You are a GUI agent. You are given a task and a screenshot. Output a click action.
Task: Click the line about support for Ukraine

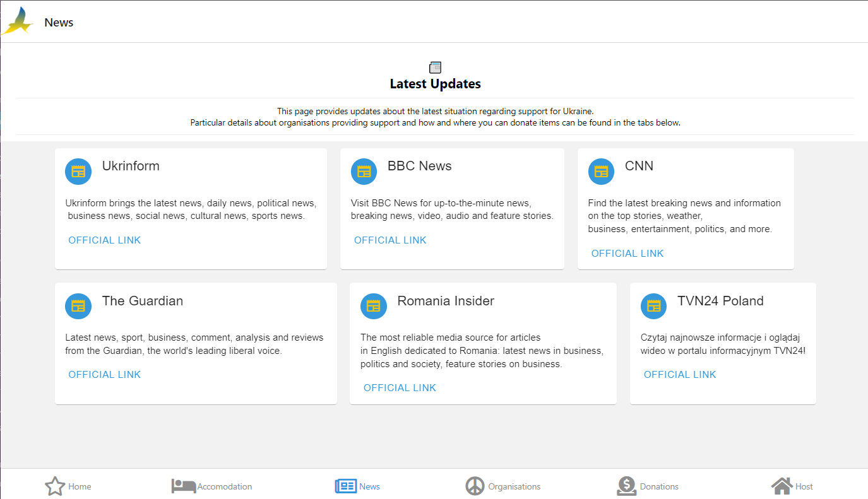tap(435, 111)
